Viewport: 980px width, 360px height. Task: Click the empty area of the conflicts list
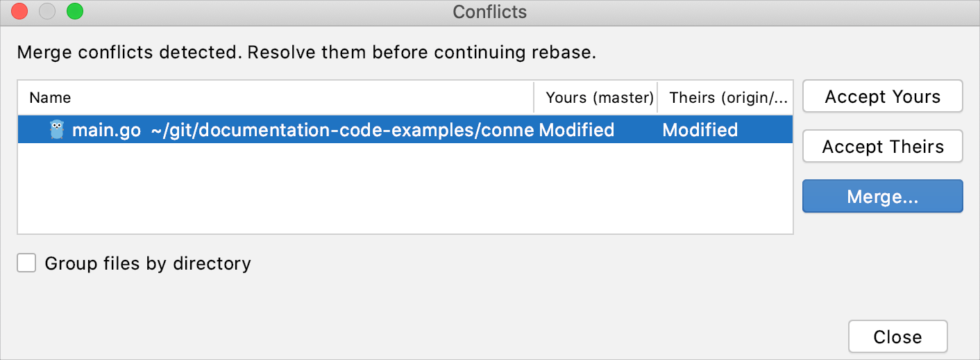405,189
